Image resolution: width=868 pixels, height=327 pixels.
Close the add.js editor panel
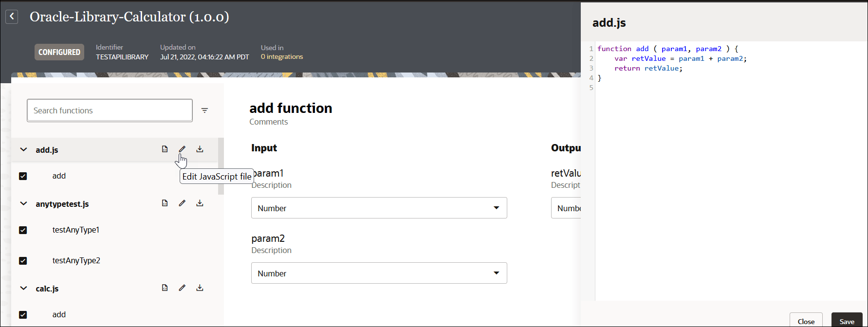click(x=806, y=321)
